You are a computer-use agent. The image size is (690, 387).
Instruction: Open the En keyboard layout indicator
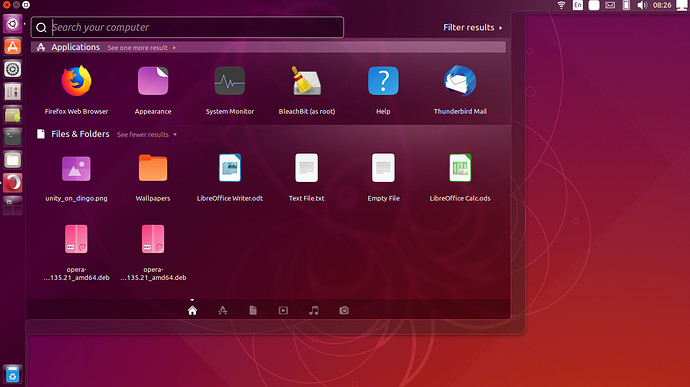(x=577, y=5)
